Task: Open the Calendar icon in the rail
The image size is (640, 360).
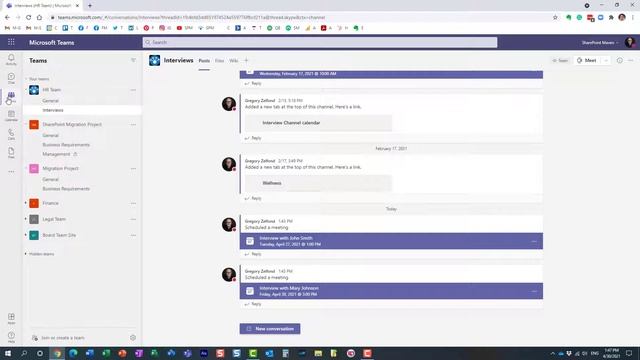Action: 11,116
